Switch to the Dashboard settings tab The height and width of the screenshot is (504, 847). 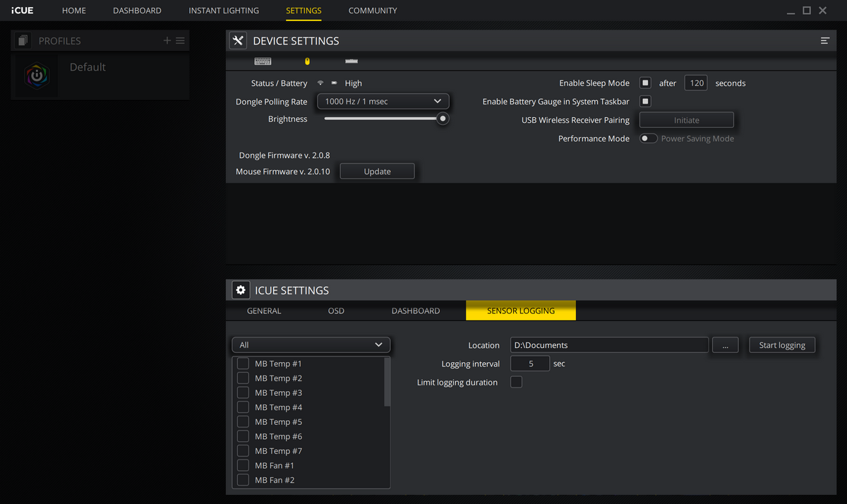(415, 311)
